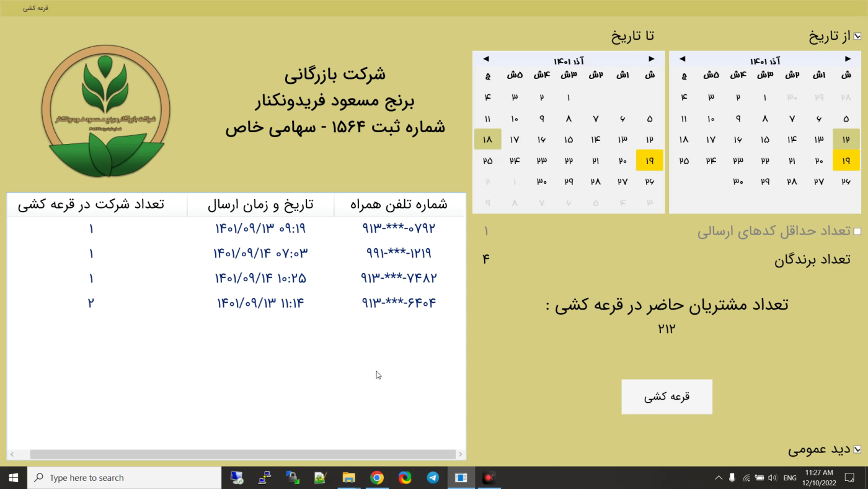Open the Windows notification center
Viewport: 868px width, 489px height.
pos(850,478)
